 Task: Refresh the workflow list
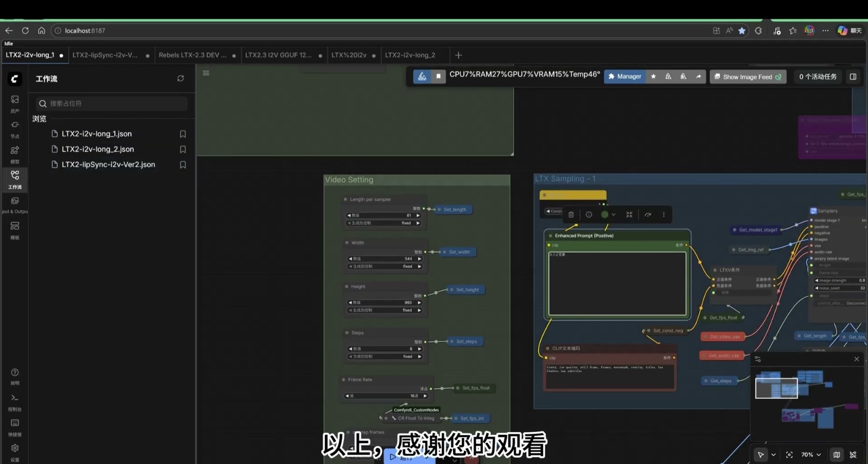(x=181, y=79)
